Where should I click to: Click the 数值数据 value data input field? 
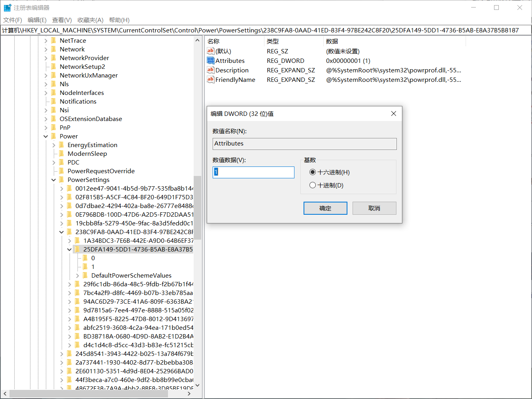(x=253, y=172)
